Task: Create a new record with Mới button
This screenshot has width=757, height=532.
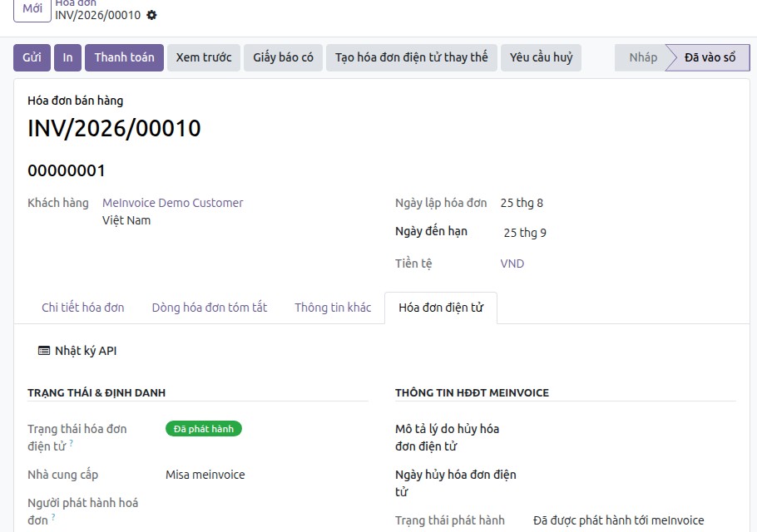Action: click(x=32, y=8)
